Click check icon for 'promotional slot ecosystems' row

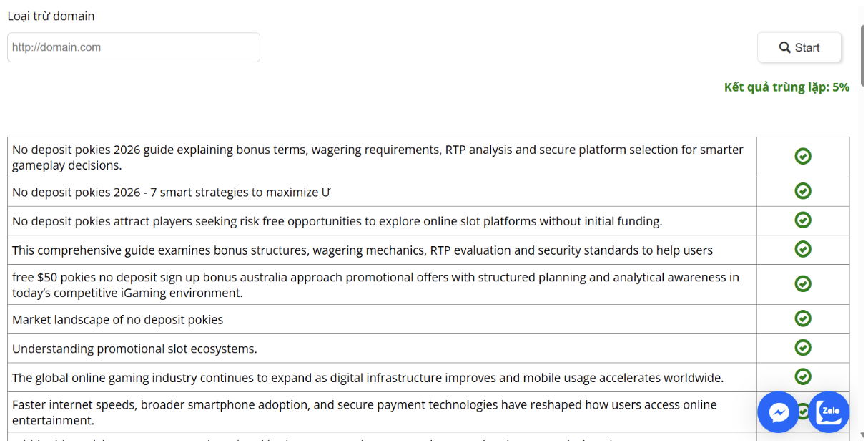[x=803, y=348]
